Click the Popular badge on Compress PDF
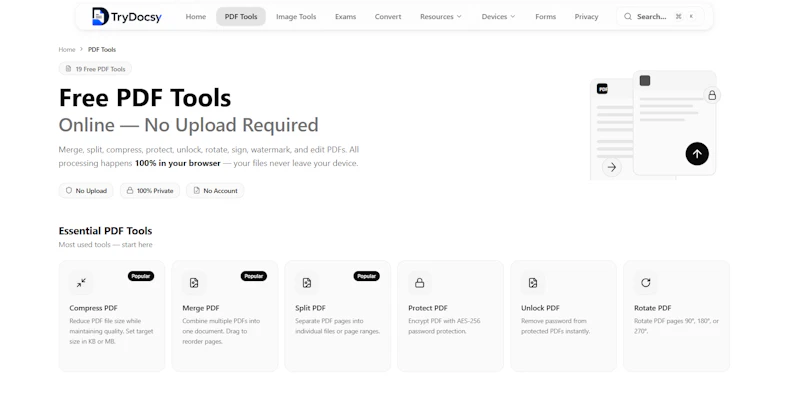 click(x=141, y=276)
